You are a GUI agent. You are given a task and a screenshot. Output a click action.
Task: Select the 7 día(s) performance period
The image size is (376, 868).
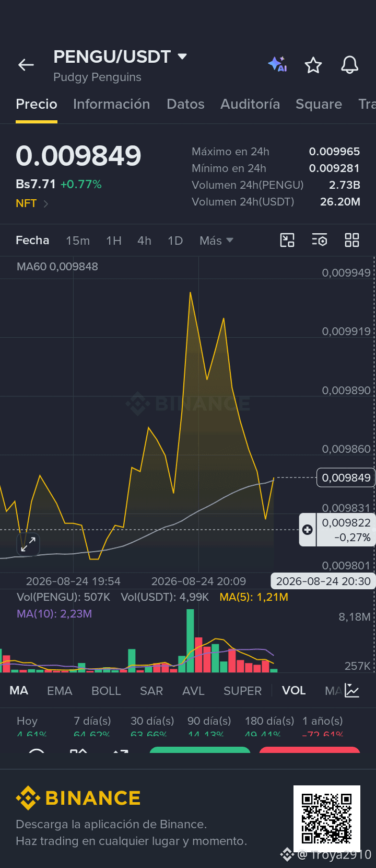click(92, 726)
